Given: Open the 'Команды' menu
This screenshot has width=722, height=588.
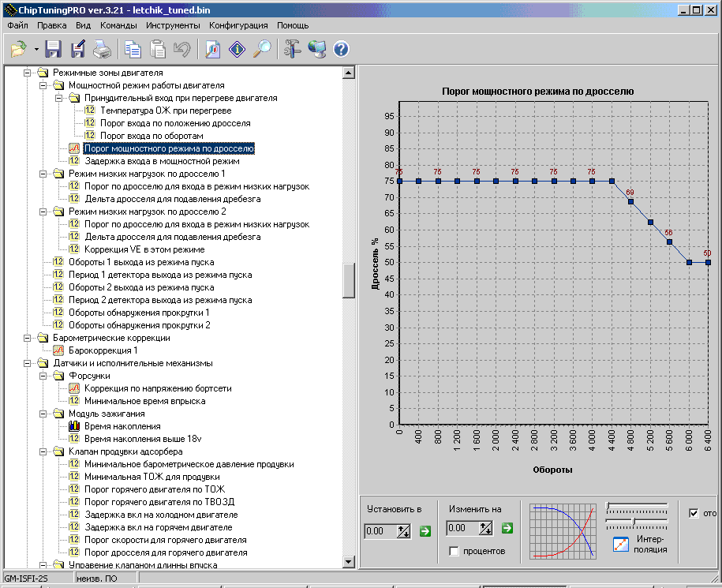Looking at the screenshot, I should [118, 25].
